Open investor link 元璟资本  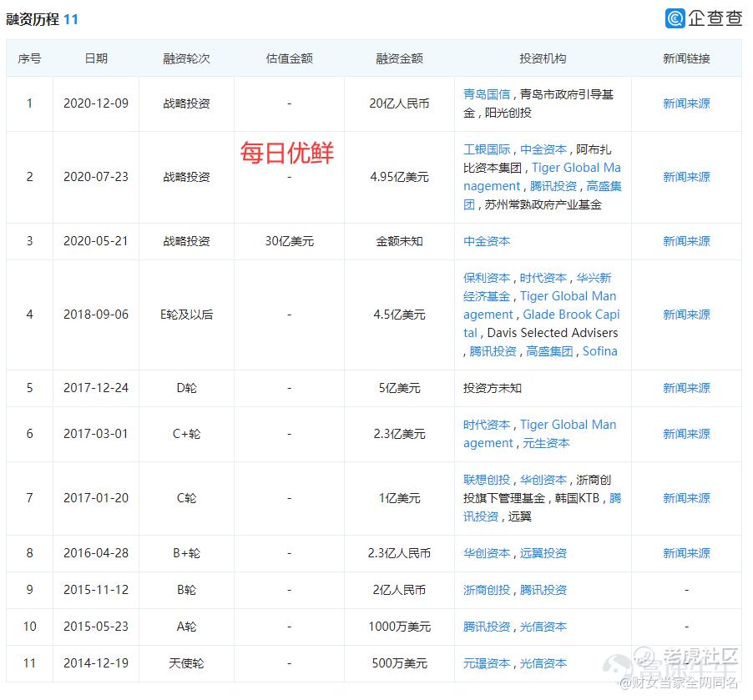(487, 664)
